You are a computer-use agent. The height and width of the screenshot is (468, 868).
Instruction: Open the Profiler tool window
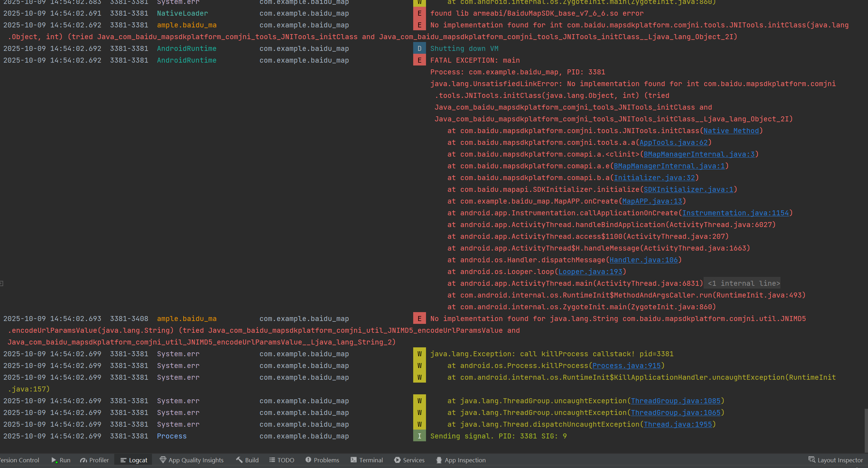[x=95, y=460]
